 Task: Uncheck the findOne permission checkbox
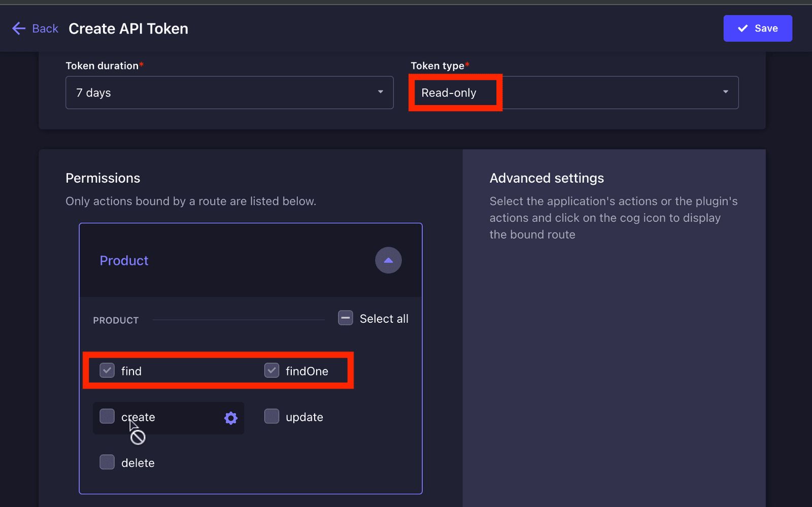click(272, 370)
